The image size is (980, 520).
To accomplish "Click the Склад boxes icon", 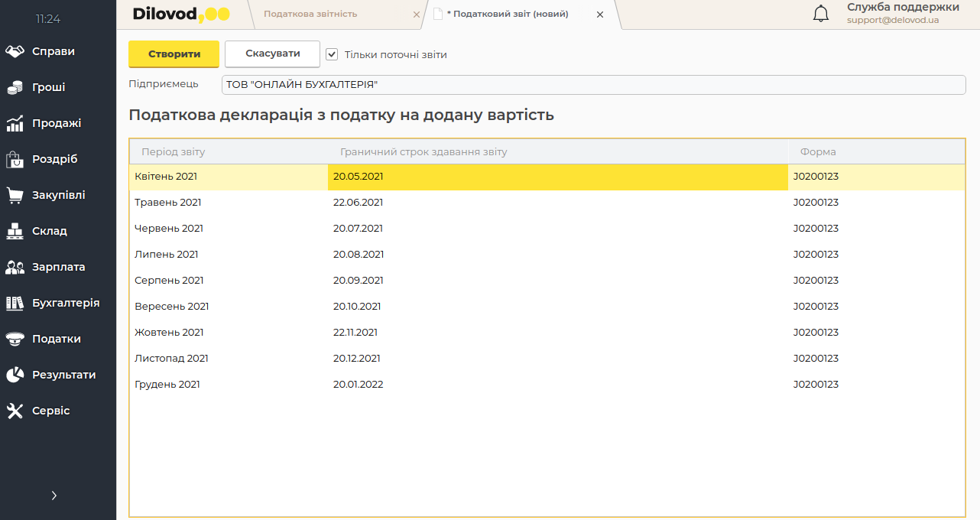I will click(x=15, y=231).
